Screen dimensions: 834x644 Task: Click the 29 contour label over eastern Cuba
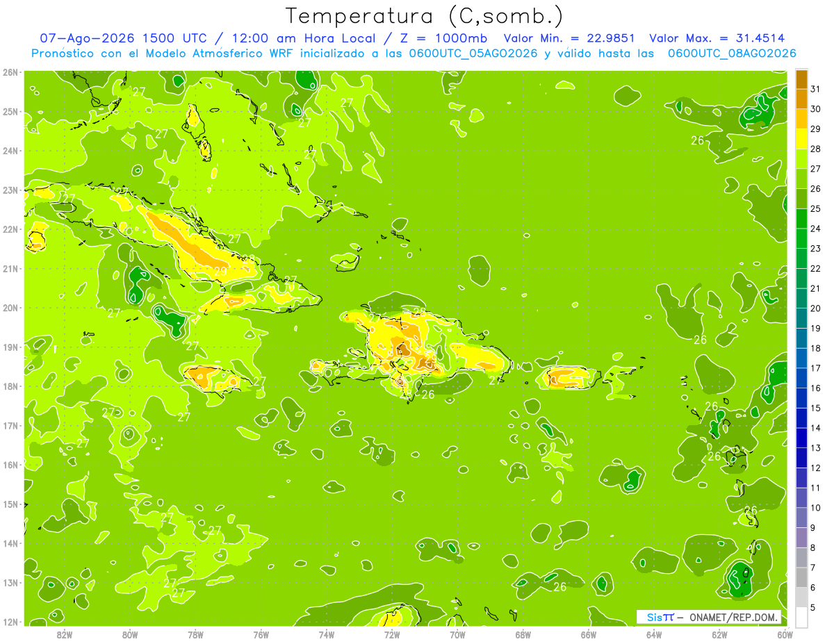click(220, 271)
